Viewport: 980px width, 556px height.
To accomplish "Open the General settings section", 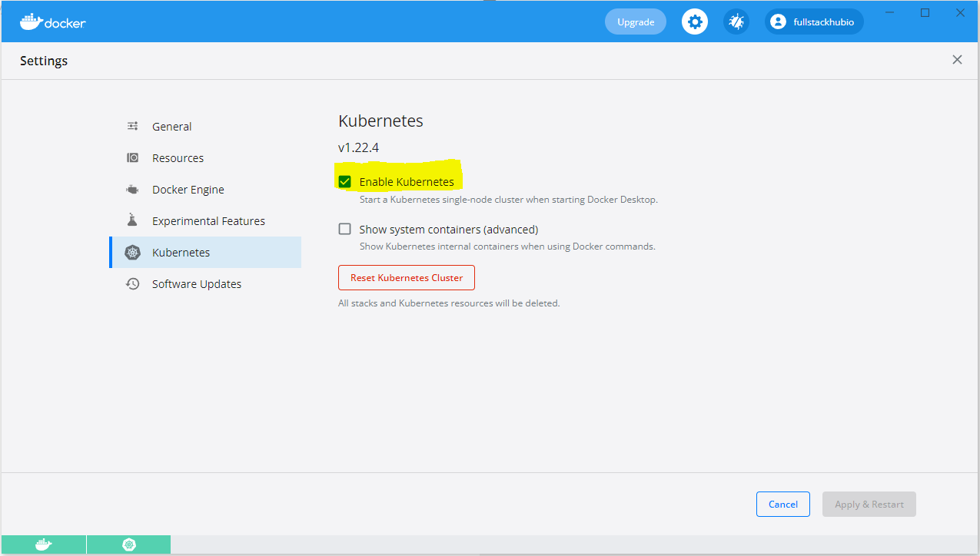I will [205, 126].
